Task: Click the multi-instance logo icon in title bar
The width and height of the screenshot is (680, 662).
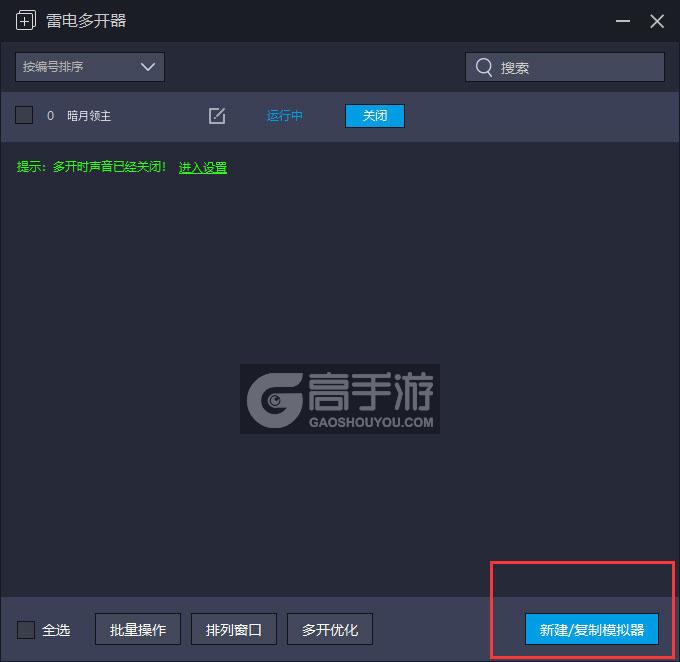Action: [26, 21]
